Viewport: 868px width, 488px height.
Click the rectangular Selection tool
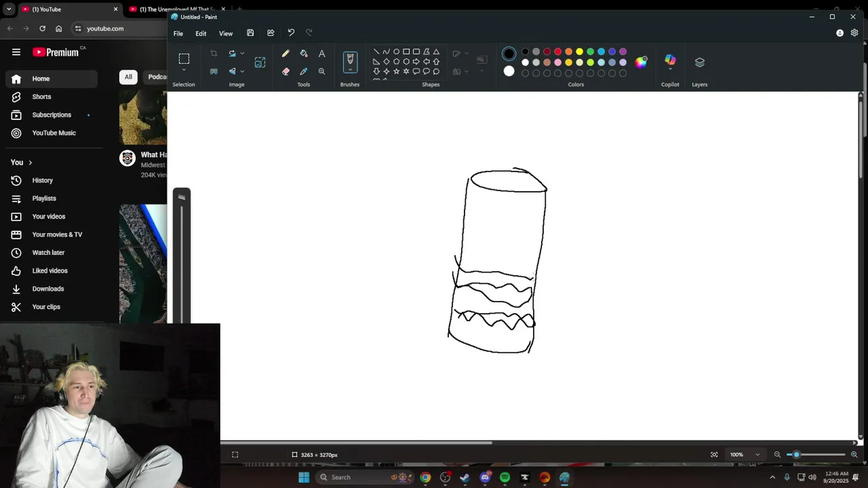click(x=184, y=58)
